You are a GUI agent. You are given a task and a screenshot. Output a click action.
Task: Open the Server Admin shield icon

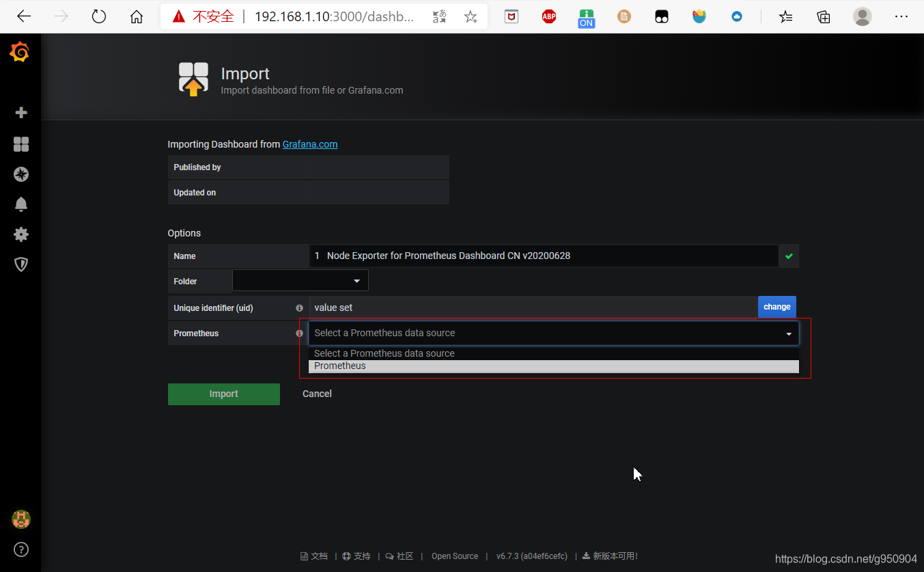click(x=21, y=264)
